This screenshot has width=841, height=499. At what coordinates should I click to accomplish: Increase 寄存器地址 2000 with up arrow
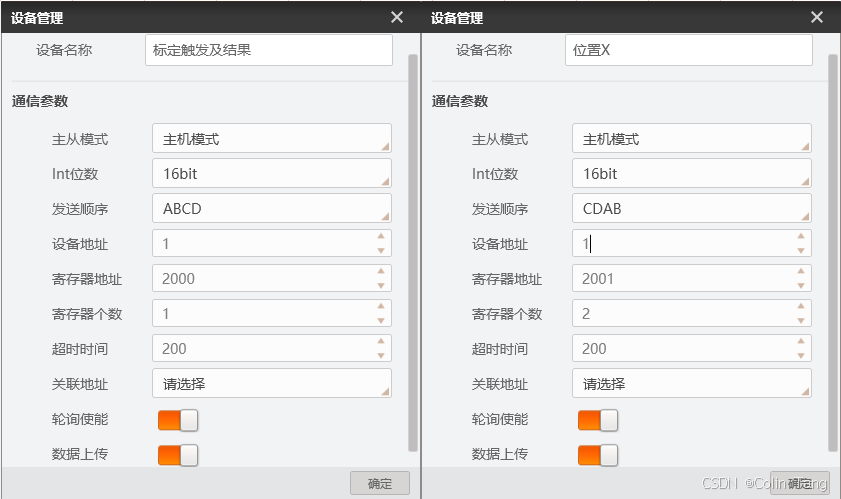[381, 271]
